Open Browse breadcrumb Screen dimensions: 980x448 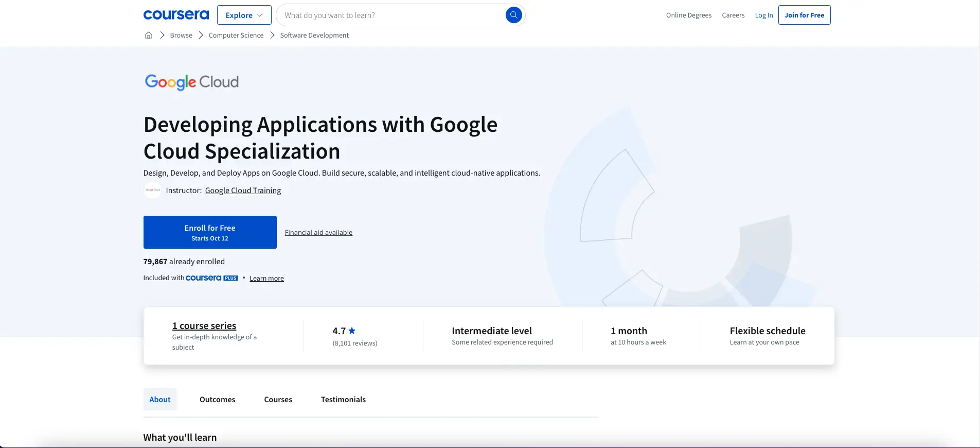coord(181,35)
